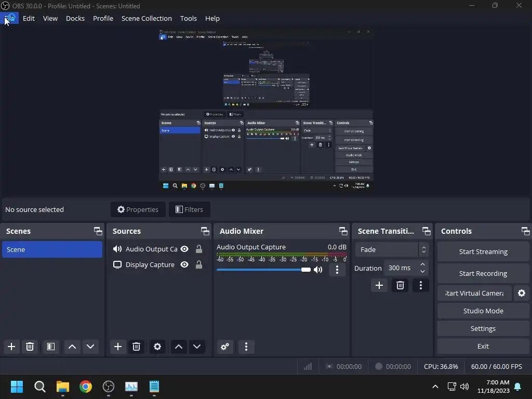Open transition properties three-dot menu
The height and width of the screenshot is (399, 532).
click(x=421, y=285)
